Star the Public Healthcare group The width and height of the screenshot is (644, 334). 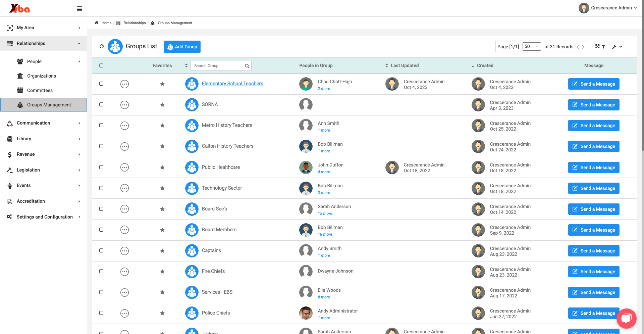162,167
